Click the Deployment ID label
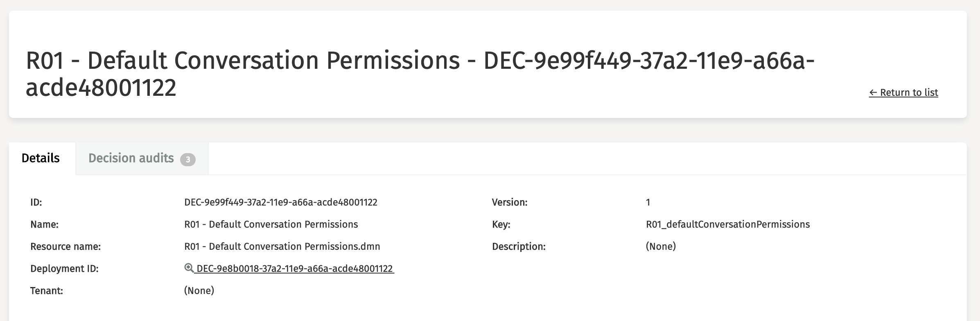 (64, 269)
